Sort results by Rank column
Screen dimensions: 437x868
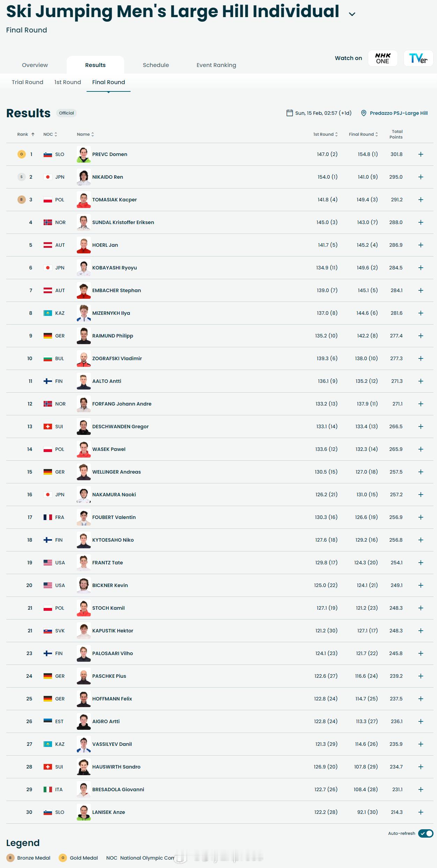pos(26,134)
